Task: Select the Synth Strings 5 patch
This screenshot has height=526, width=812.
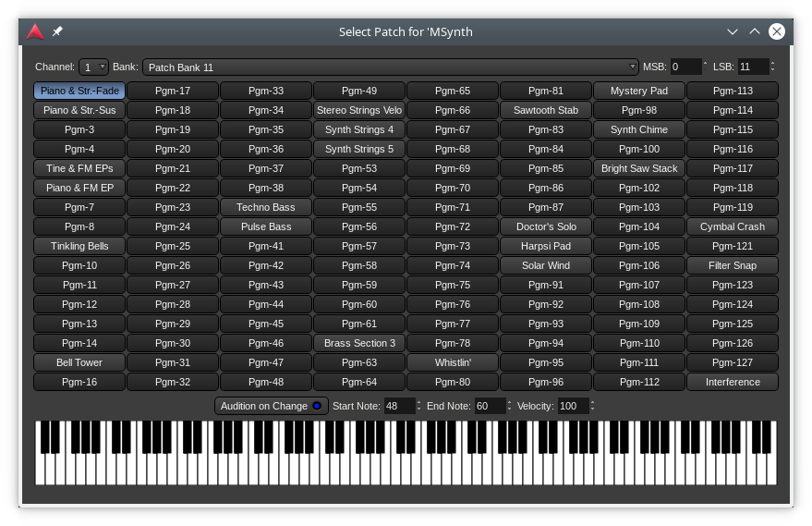Action: [359, 149]
